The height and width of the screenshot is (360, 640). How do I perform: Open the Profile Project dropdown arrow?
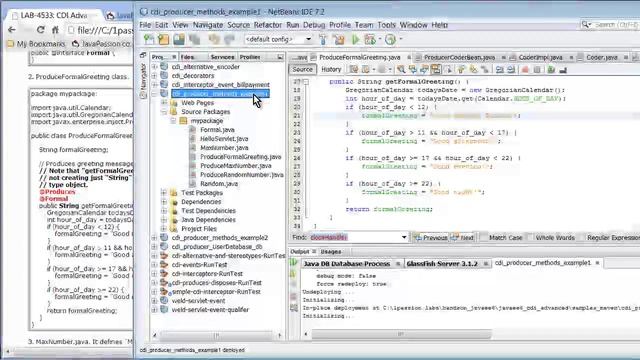coord(400,40)
